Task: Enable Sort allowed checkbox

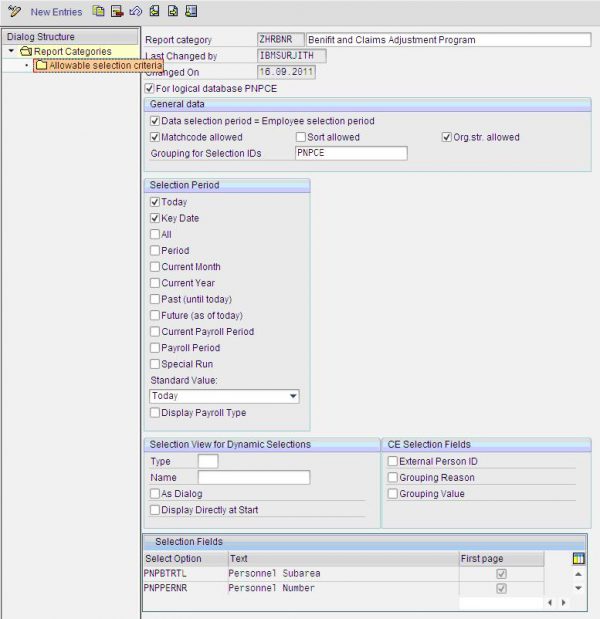Action: pyautogui.click(x=301, y=137)
